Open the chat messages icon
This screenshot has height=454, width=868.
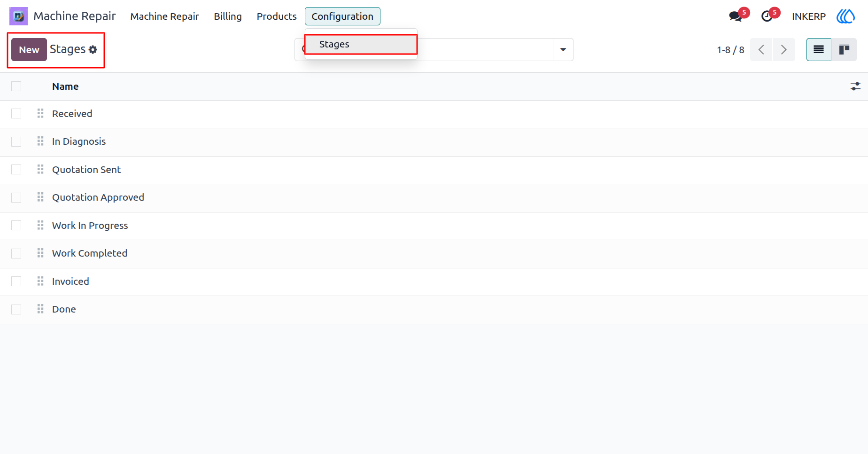(x=735, y=16)
